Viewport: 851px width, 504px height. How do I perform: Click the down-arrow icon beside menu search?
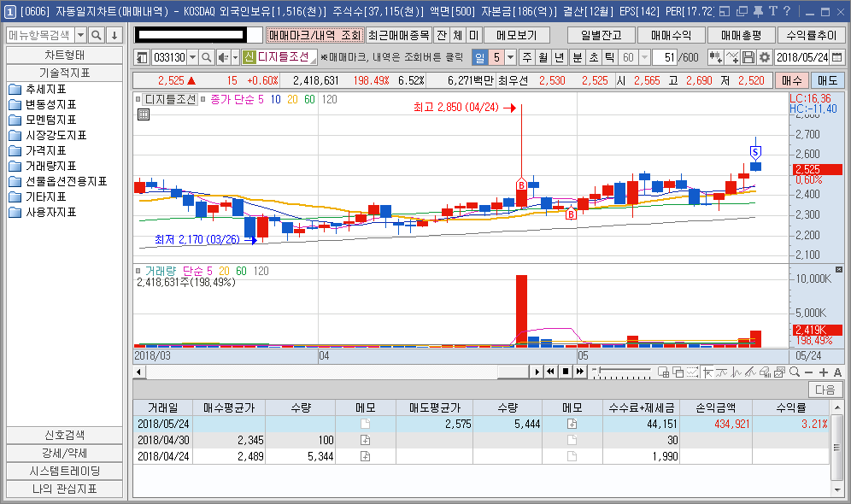coord(114,35)
